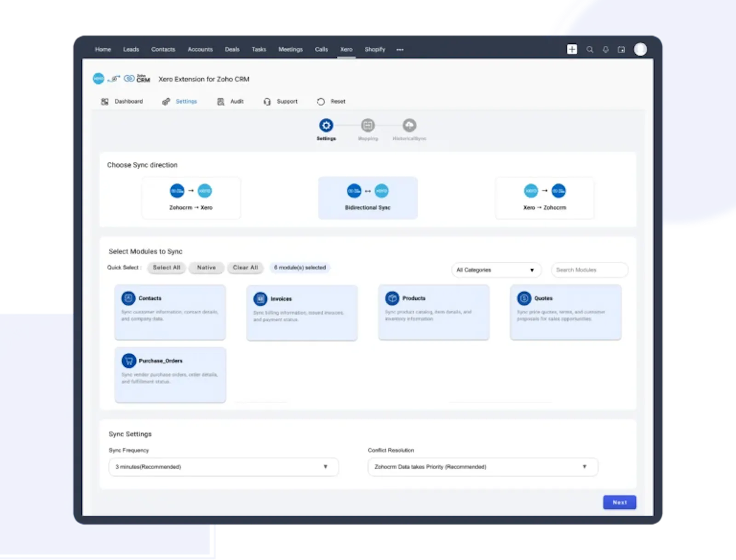Toggle the Invoices module card

coord(302,312)
